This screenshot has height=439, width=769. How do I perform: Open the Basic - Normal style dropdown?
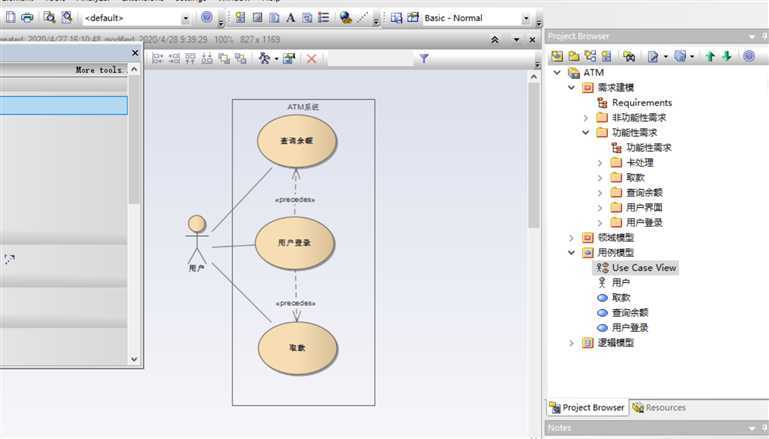click(526, 18)
